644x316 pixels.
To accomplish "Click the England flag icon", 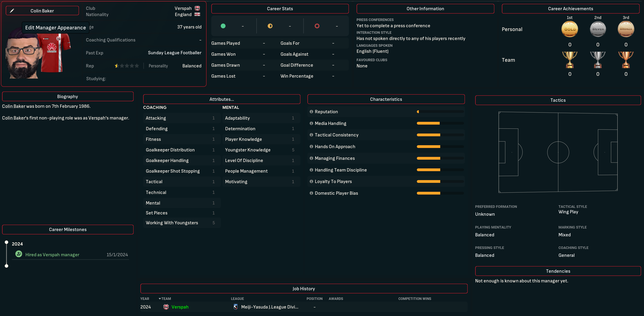I will (197, 14).
